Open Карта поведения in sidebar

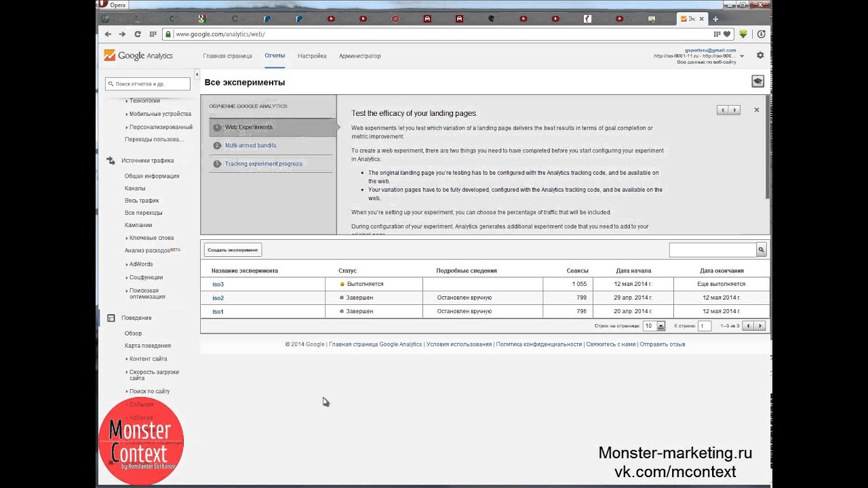tap(147, 346)
